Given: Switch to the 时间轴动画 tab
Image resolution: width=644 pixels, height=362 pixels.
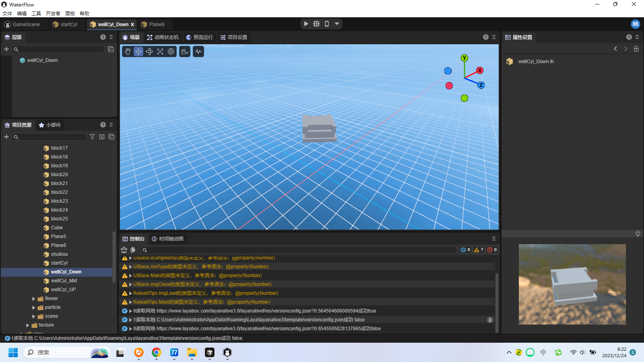Looking at the screenshot, I should (167, 239).
